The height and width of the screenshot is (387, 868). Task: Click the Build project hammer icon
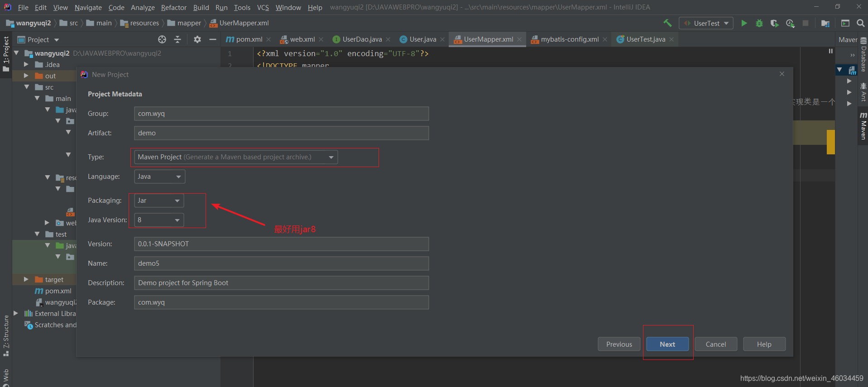(x=667, y=23)
